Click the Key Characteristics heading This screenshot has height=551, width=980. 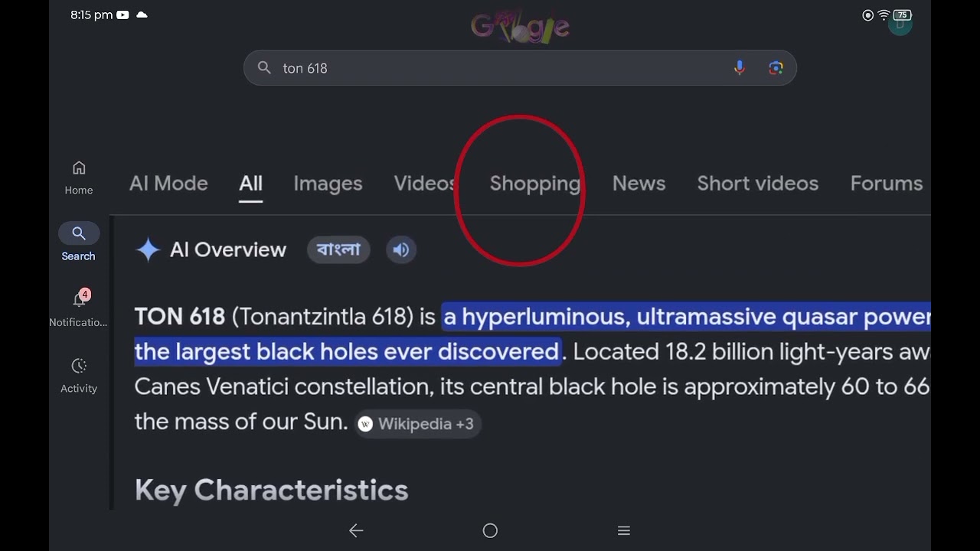271,491
